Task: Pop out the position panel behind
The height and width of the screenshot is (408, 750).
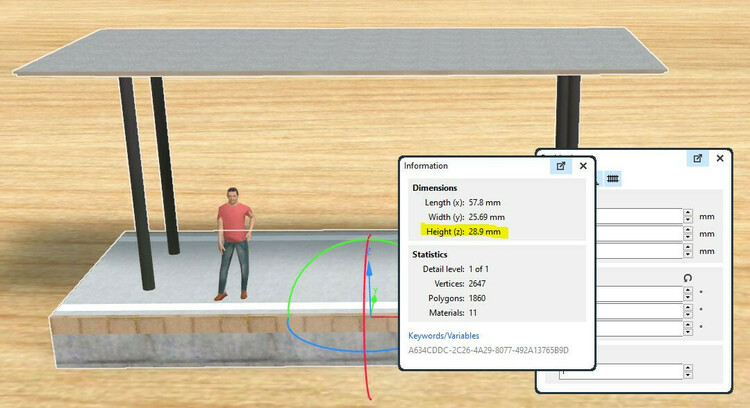Action: [697, 158]
